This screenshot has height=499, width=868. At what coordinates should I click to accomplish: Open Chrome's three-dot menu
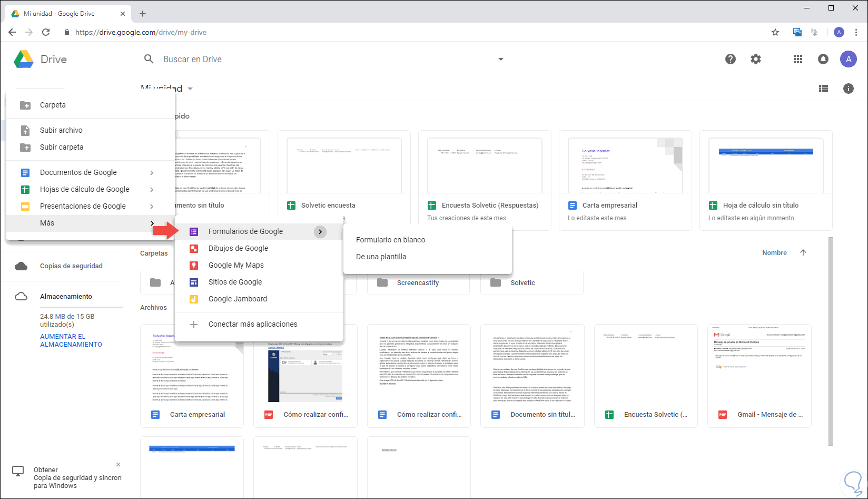[x=856, y=32]
